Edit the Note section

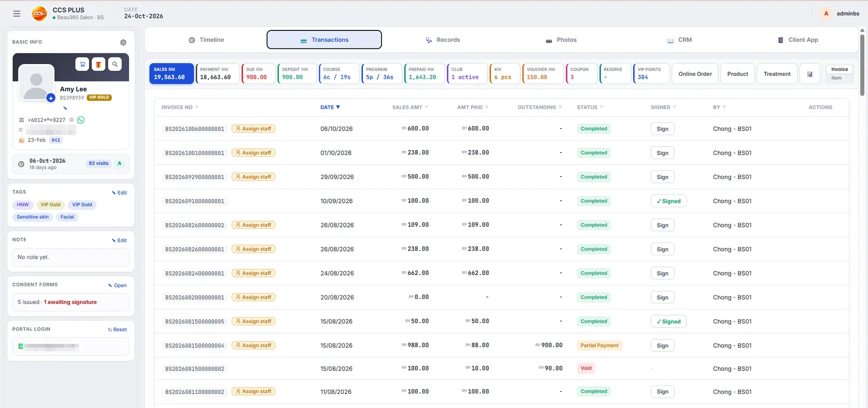click(119, 240)
